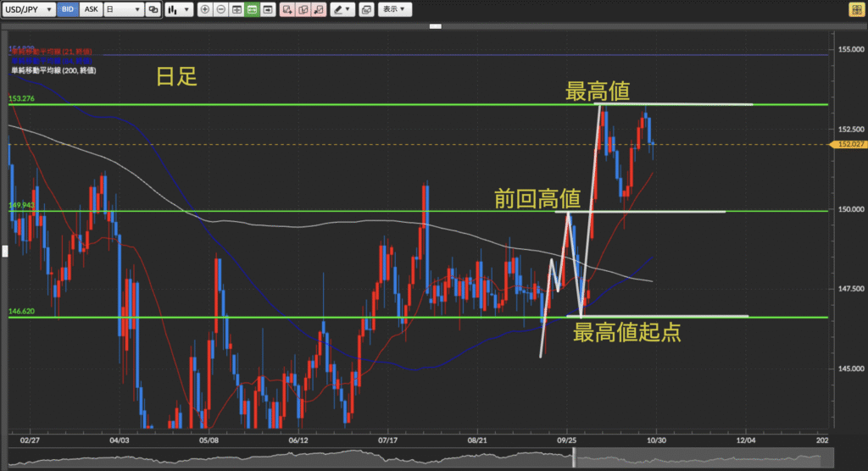Screen dimensions: 868x471
Task: Click the bottom chart range navigator handle
Action: pyautogui.click(x=575, y=457)
